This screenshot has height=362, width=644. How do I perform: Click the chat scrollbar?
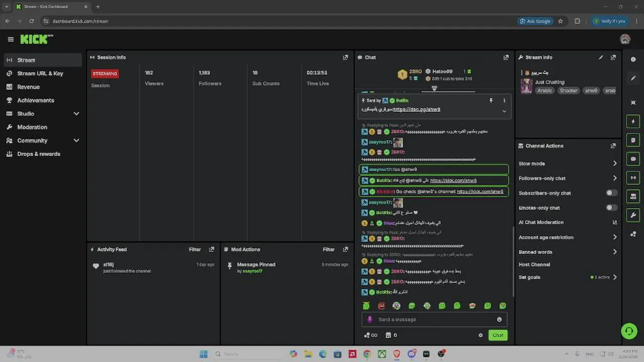pyautogui.click(x=513, y=261)
